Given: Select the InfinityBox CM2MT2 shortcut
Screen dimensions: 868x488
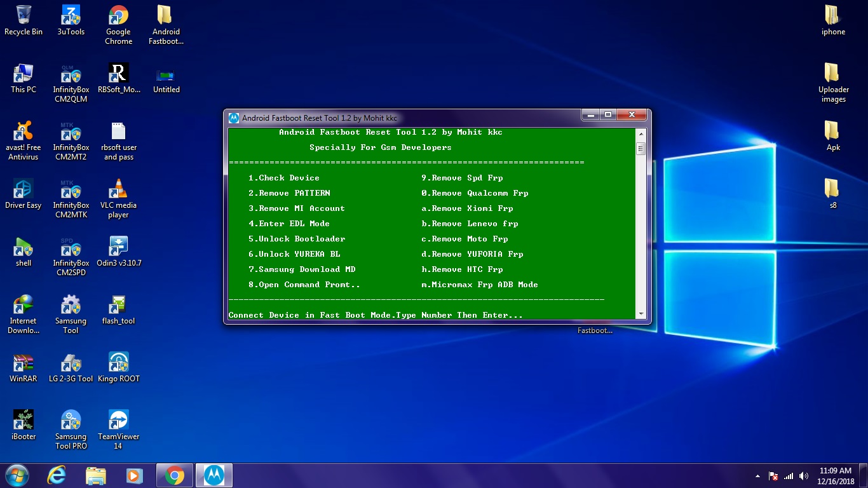Looking at the screenshot, I should pyautogui.click(x=71, y=140).
